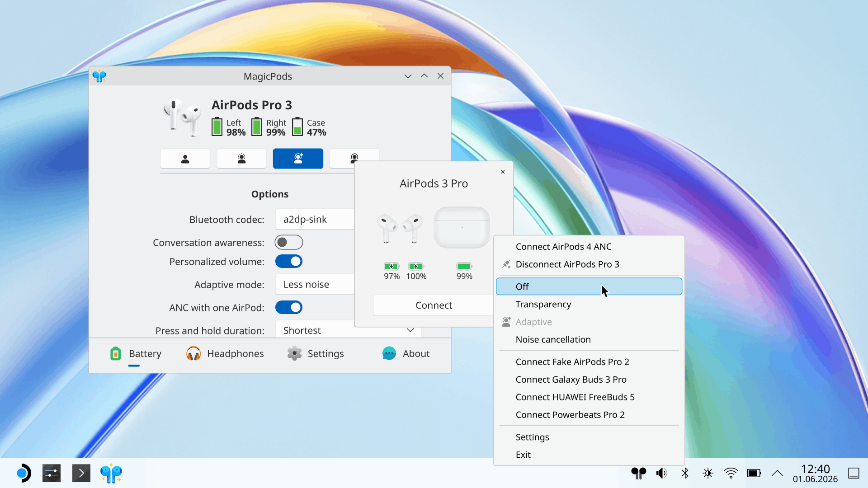Select Noise cancellation in the tray menu

click(589, 339)
